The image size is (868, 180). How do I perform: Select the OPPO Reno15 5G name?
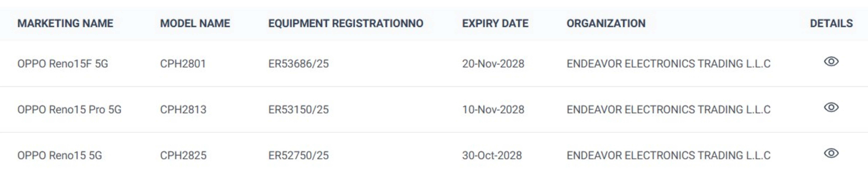[x=60, y=155]
